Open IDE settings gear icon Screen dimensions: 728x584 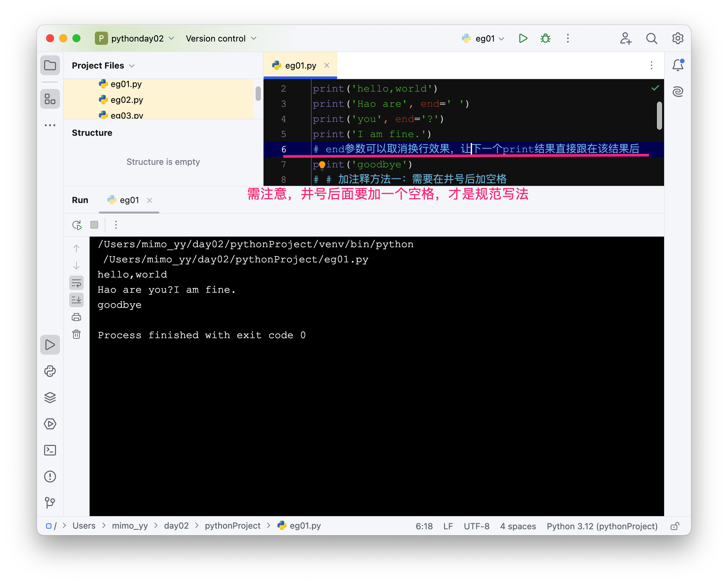coord(678,39)
